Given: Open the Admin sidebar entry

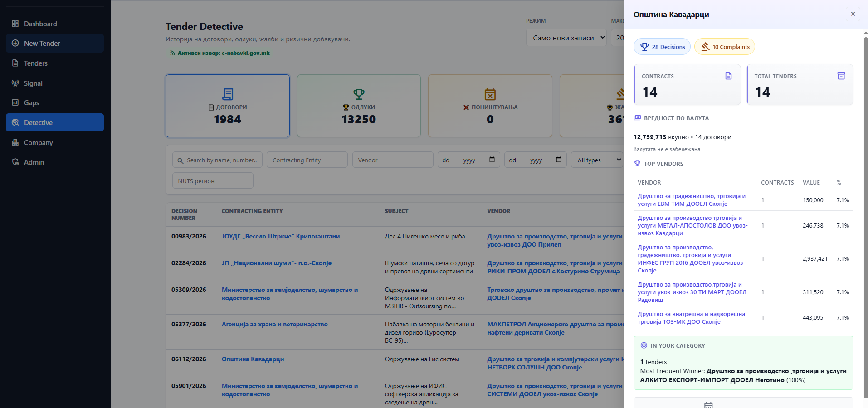Looking at the screenshot, I should click(55, 162).
